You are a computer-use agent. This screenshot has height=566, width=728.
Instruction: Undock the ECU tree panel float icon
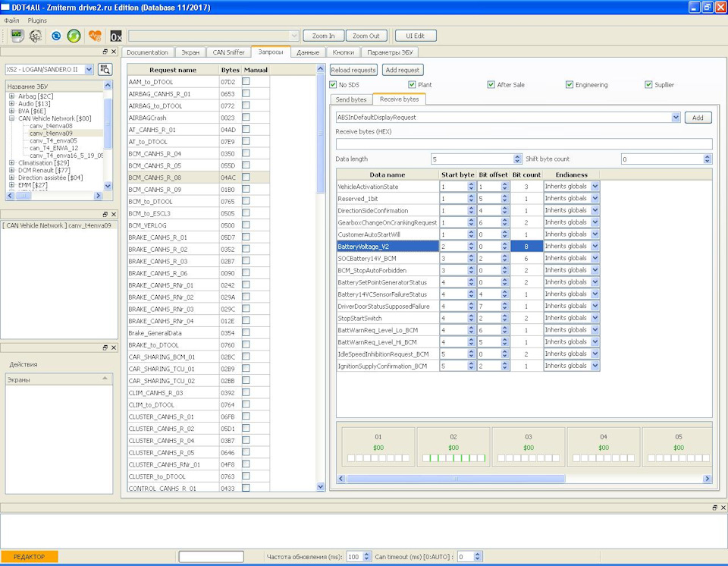click(x=105, y=52)
